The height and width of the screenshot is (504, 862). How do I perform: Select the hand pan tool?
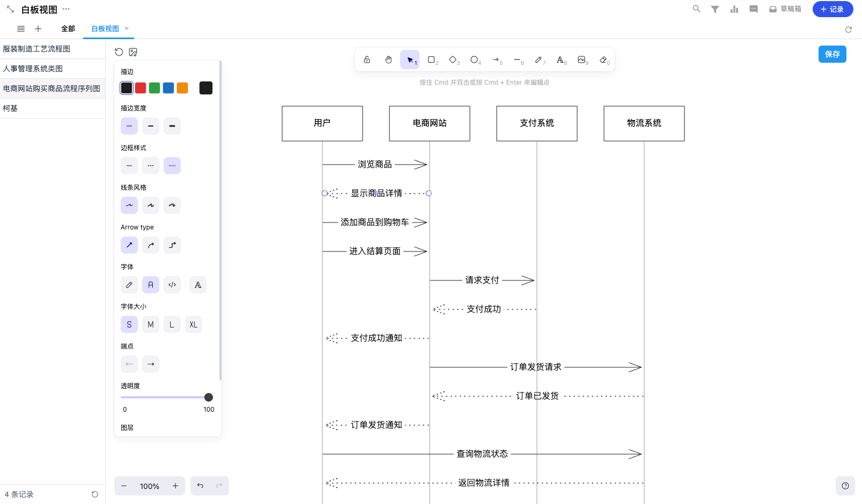click(x=388, y=60)
